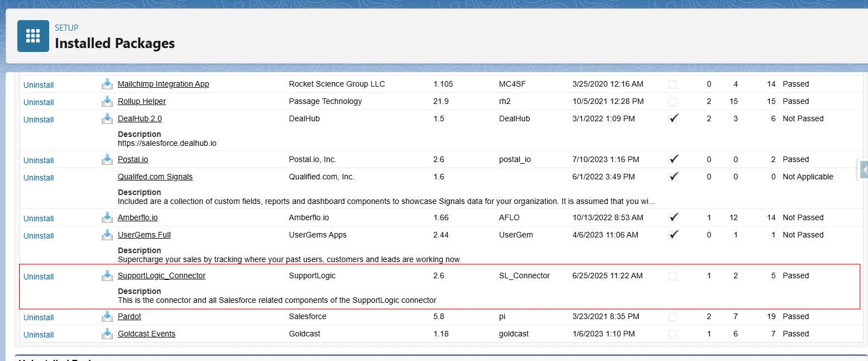Click publisher text Qualified.com, Inc.
This screenshot has width=868, height=361.
[321, 177]
